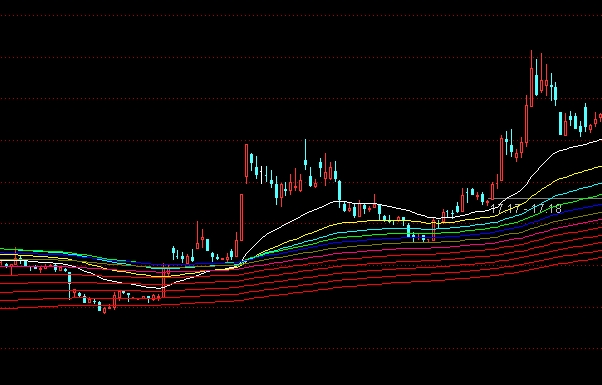This screenshot has width=602, height=385.
Task: Click the 17.17 - 17.18 price label
Action: [x=526, y=209]
